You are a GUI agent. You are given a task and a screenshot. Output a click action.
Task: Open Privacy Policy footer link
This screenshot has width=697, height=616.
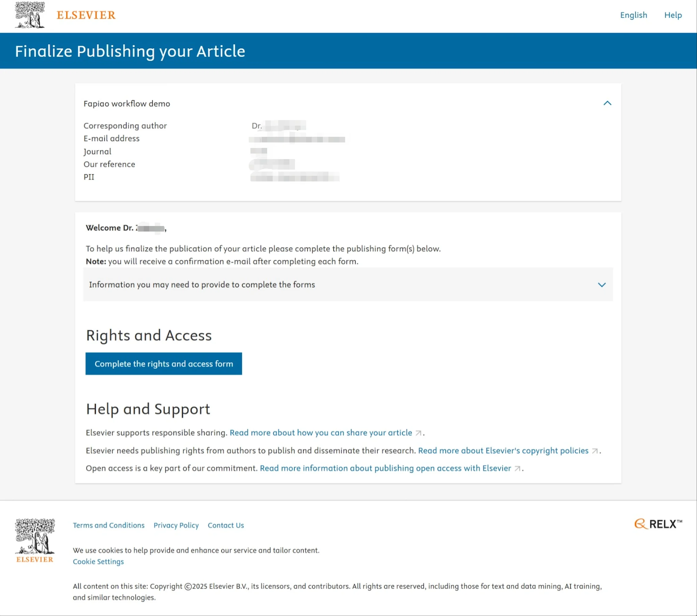click(x=176, y=525)
